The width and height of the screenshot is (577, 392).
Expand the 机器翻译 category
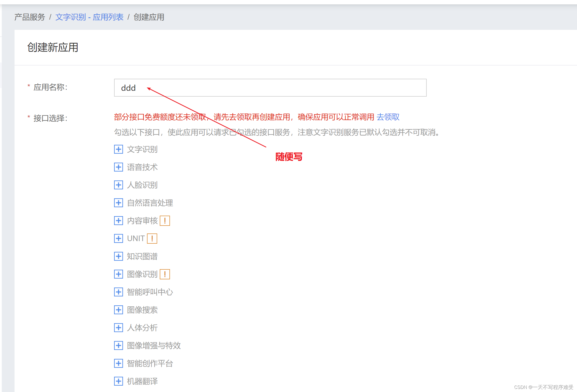[118, 381]
